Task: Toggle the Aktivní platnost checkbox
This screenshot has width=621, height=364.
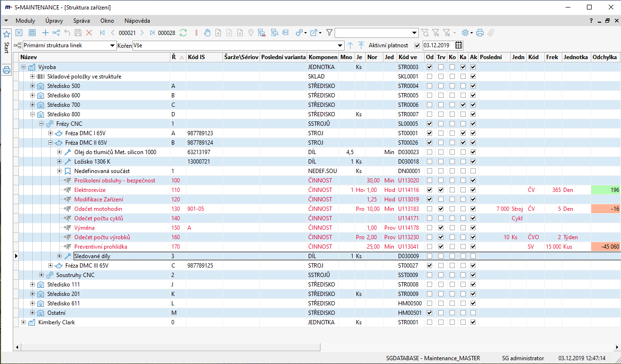Action: coord(417,45)
